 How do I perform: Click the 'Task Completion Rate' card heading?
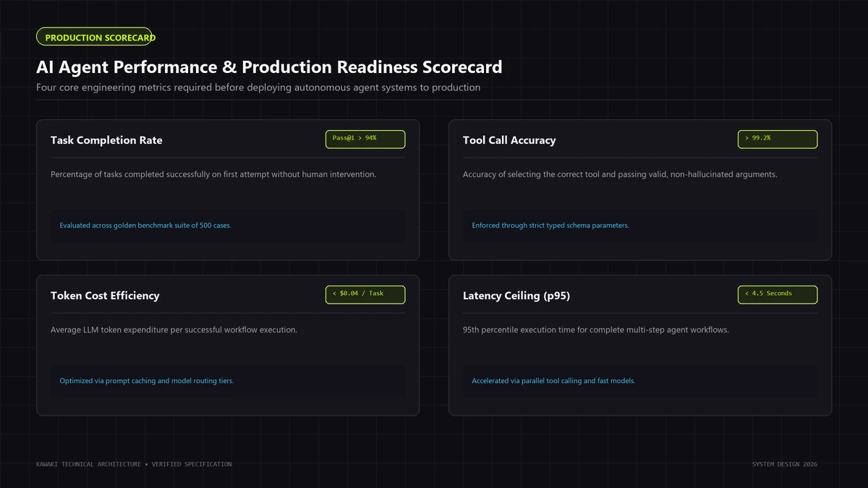(106, 140)
